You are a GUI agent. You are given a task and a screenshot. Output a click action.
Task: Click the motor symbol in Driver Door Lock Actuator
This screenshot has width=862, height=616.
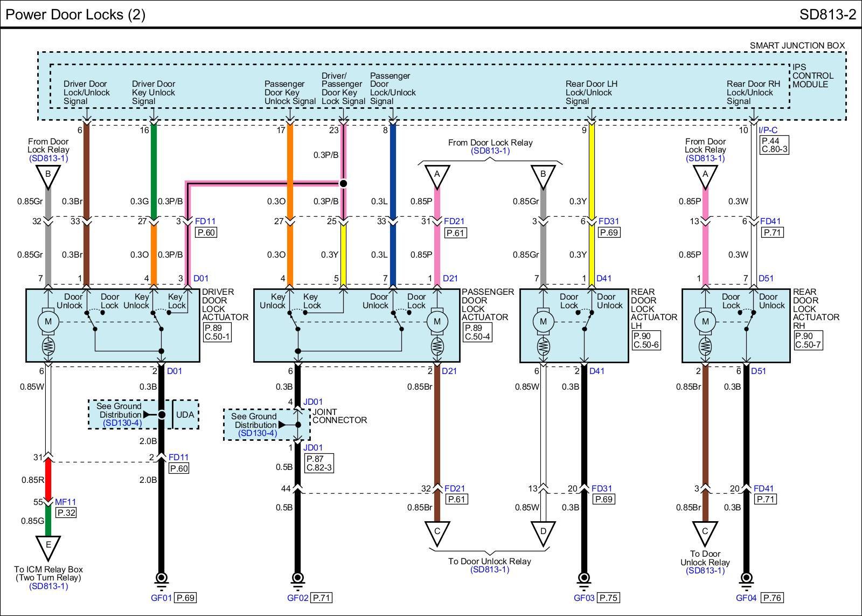(x=48, y=322)
